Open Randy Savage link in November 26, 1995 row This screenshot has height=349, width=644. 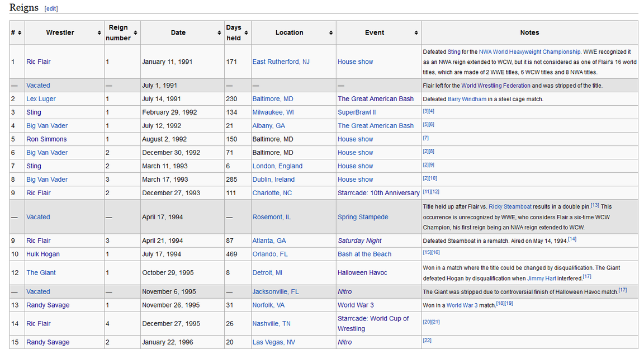(x=48, y=305)
